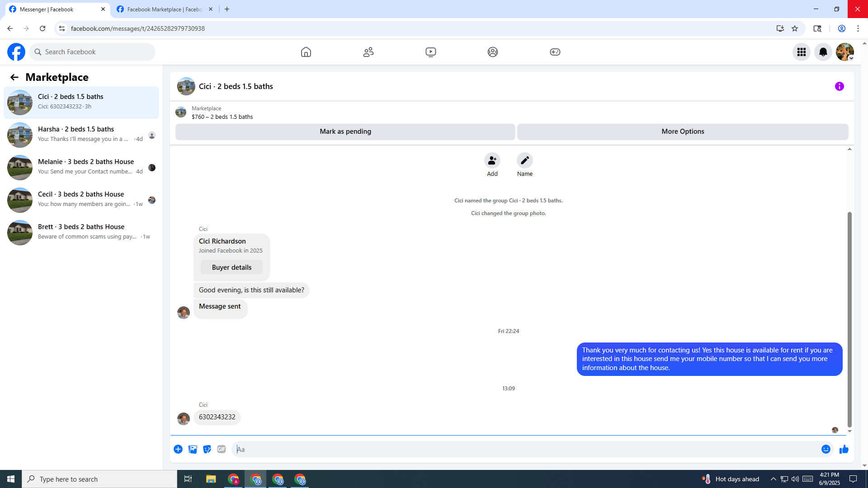The width and height of the screenshot is (868, 488).
Task: Click the Add people icon
Action: click(x=492, y=161)
